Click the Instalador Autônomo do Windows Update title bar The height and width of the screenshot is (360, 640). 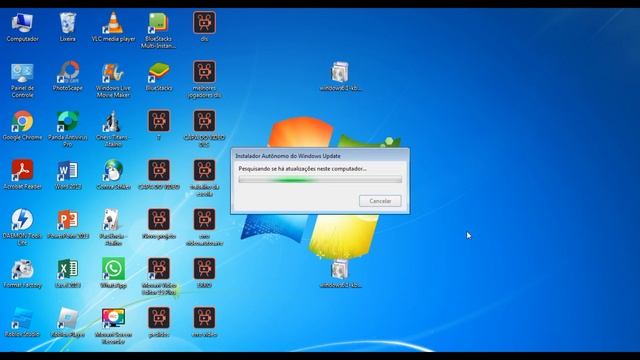pyautogui.click(x=320, y=156)
